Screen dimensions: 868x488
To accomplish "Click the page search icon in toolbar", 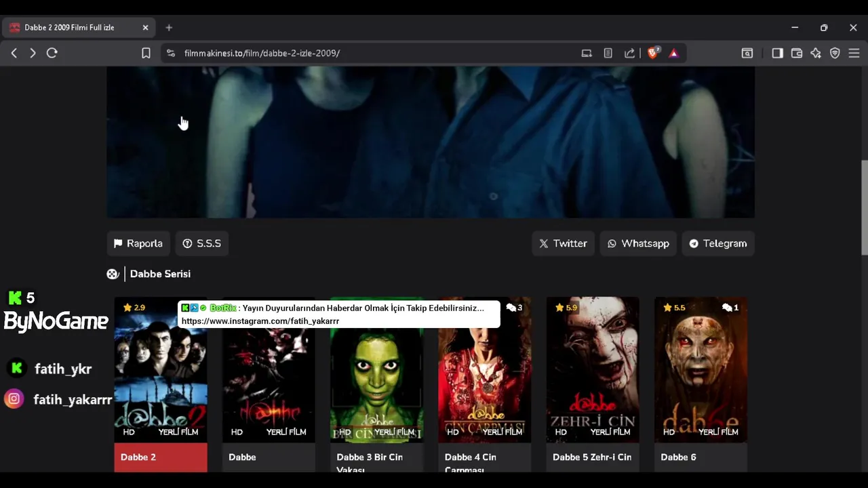I will coord(747,53).
